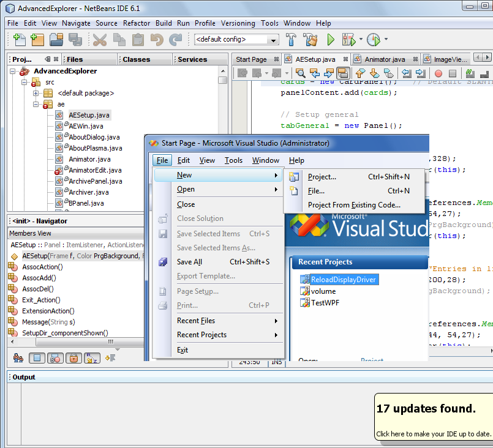
Task: Jump to next bookmark in editor toolbar
Action: [x=374, y=73]
